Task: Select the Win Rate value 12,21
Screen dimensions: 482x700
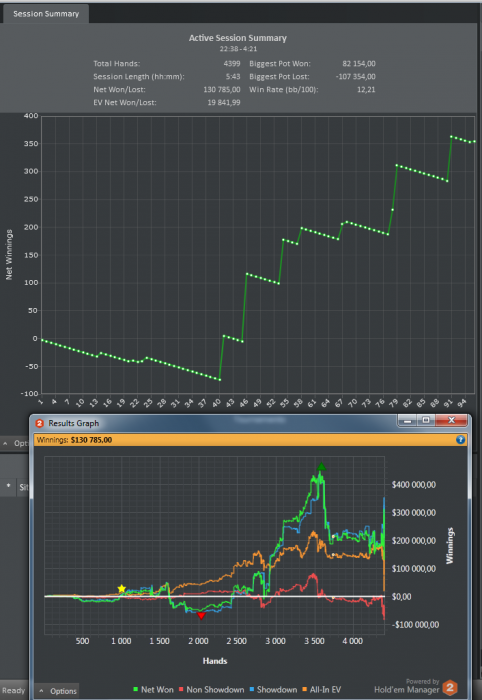Action: pos(366,90)
